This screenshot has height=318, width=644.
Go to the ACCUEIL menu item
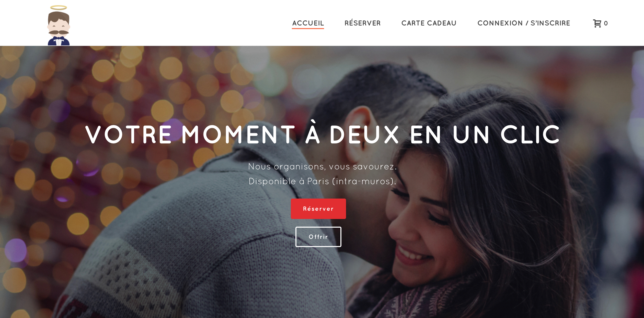pos(308,23)
